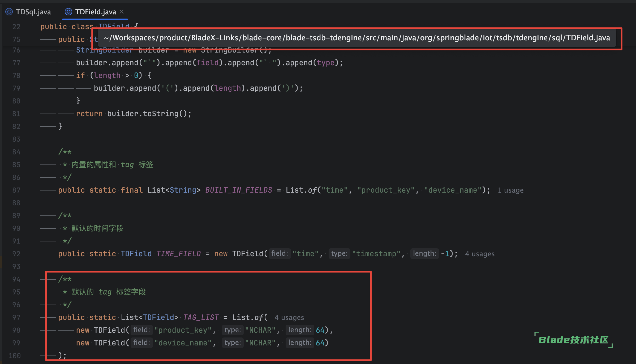Screen dimensions: 636x364
Task: Click 'builder.append('(')' on line 79
Action: [136, 88]
